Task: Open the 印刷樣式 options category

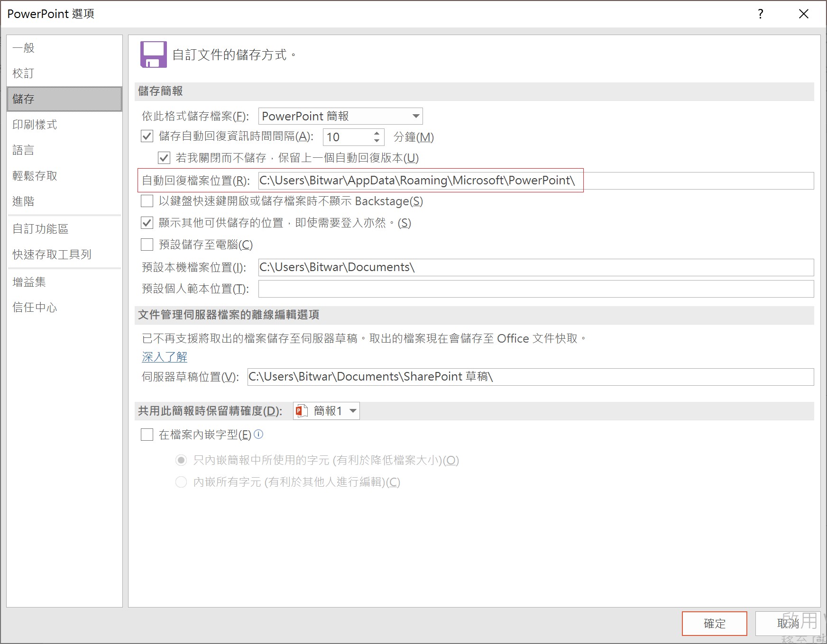Action: [x=64, y=125]
